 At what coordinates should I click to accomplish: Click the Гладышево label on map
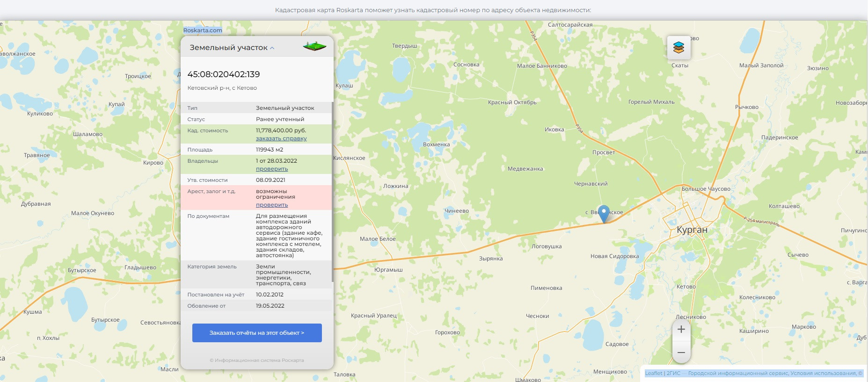140,267
